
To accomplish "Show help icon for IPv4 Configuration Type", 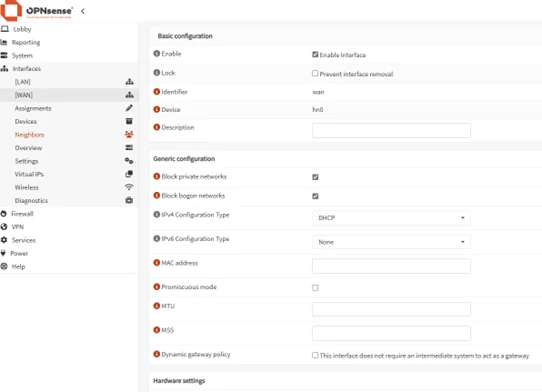I will (x=157, y=215).
